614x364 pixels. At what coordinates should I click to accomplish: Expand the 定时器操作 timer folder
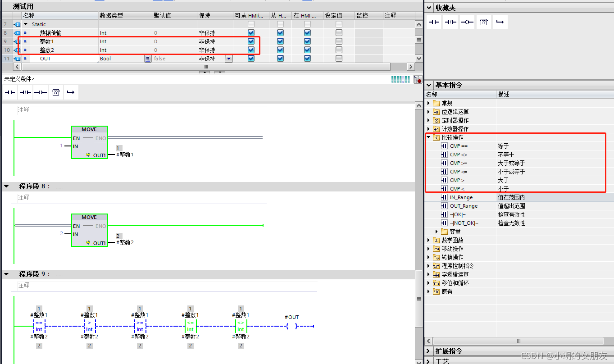pos(428,120)
